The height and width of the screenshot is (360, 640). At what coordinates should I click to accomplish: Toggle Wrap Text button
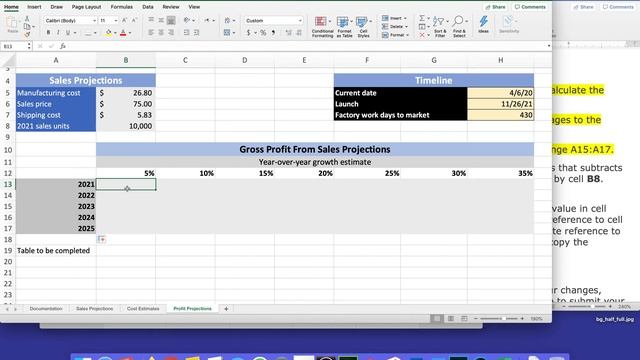tap(227, 20)
